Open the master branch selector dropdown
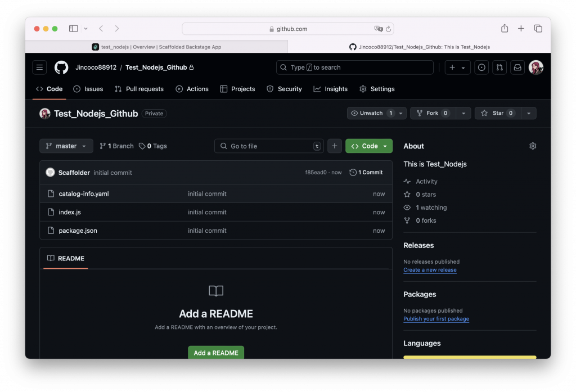 [66, 146]
